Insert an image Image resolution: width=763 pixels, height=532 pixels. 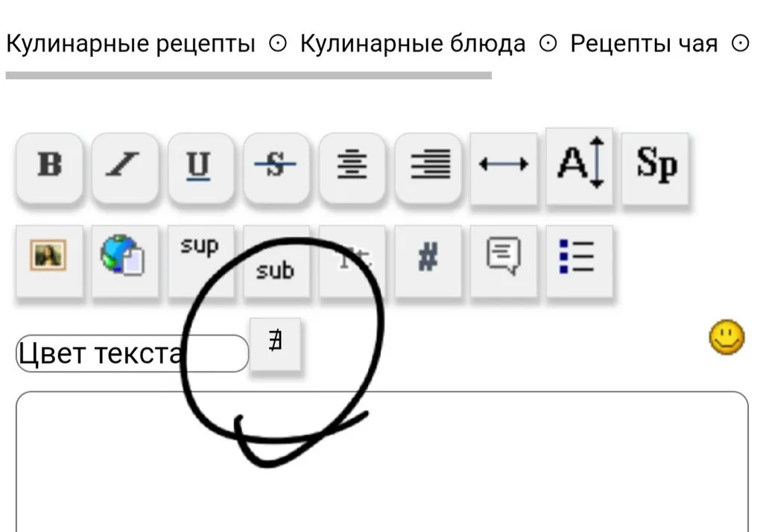coord(48,262)
